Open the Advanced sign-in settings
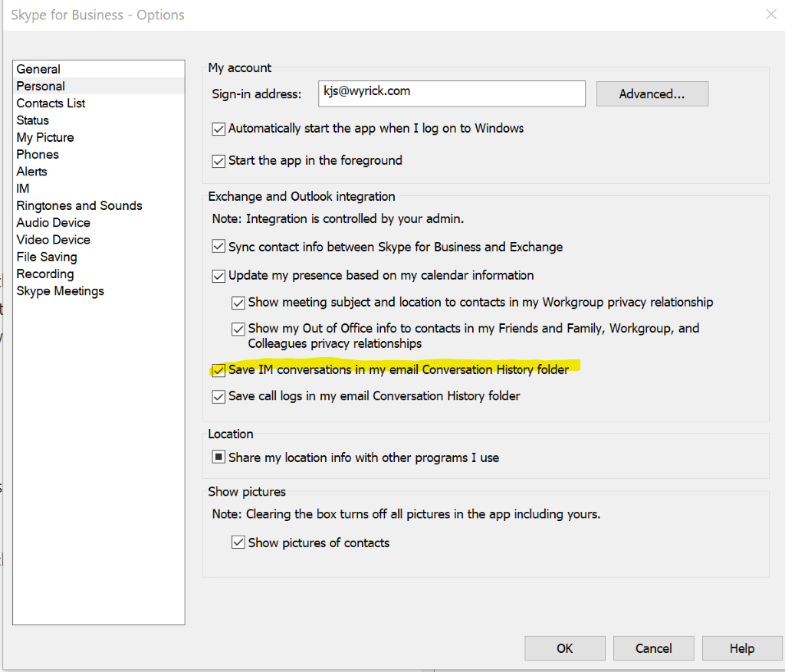This screenshot has height=672, width=785. (652, 93)
